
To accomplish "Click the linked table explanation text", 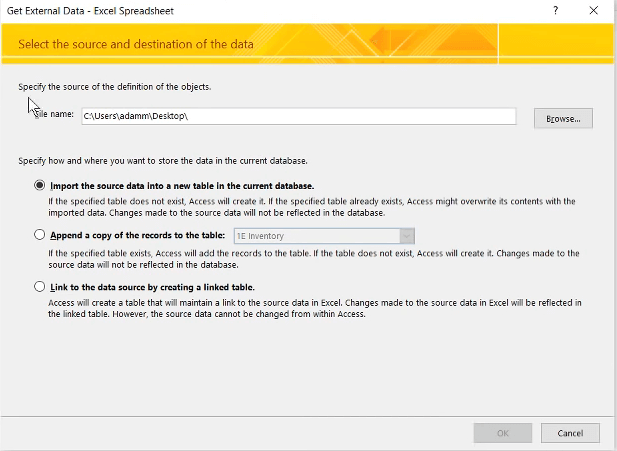I will 315,308.
